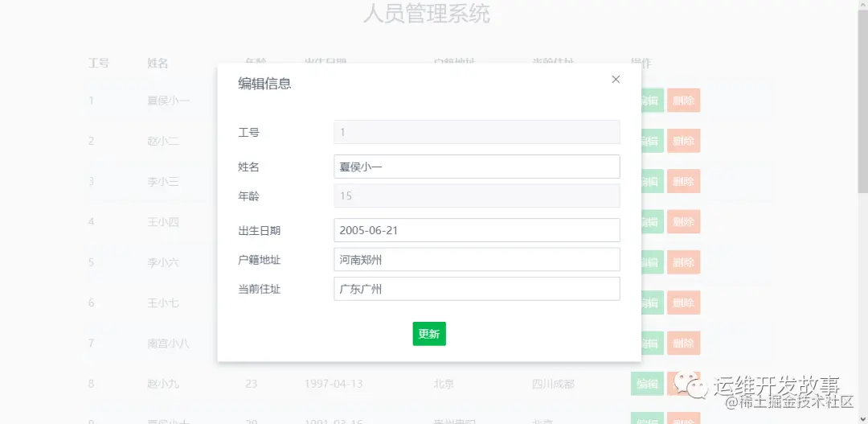This screenshot has width=868, height=424.
Task: Click the green 更新 button
Action: pyautogui.click(x=429, y=334)
